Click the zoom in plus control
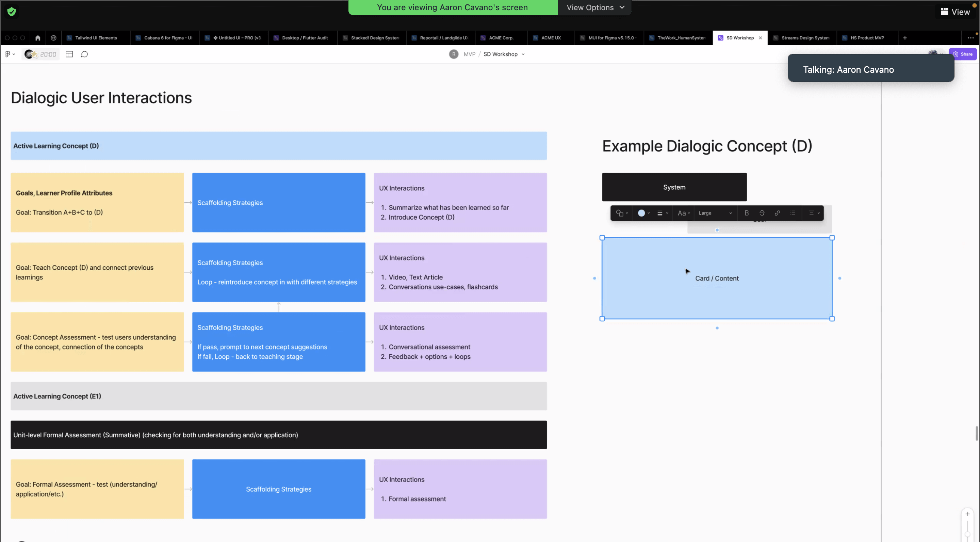The image size is (980, 542). pyautogui.click(x=967, y=514)
